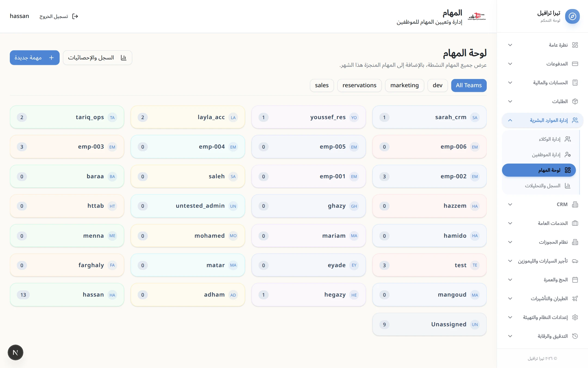The image size is (588, 368).
Task: Click the تيرا ترافيل company logo image
Action: coord(477,16)
